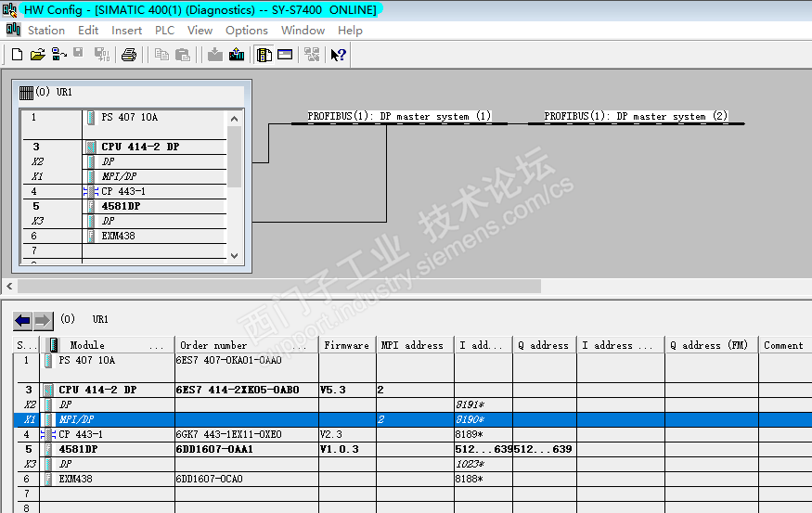This screenshot has width=812, height=513.
Task: Click the blue back arrow button
Action: pyautogui.click(x=23, y=321)
